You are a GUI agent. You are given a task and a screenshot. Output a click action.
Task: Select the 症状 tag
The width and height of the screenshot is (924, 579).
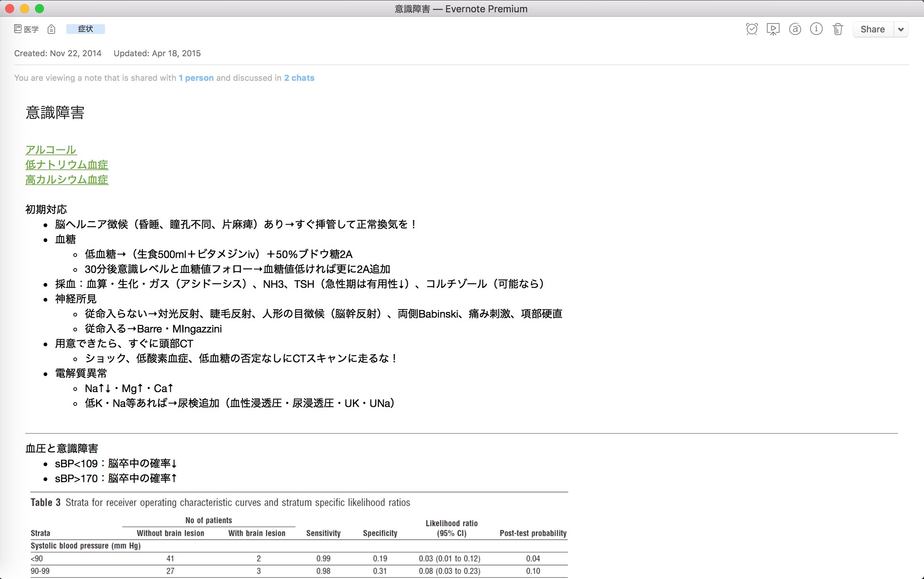(x=85, y=29)
